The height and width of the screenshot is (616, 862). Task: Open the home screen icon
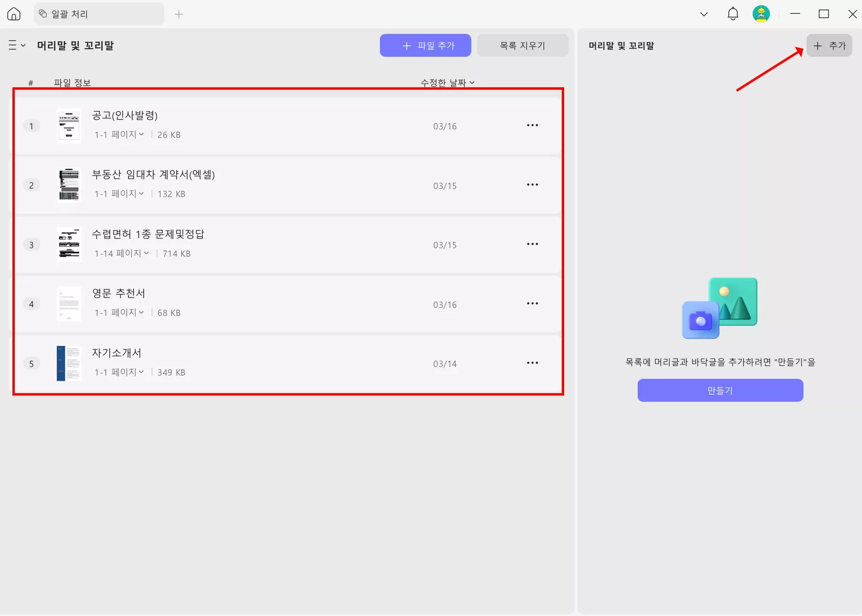pyautogui.click(x=13, y=14)
